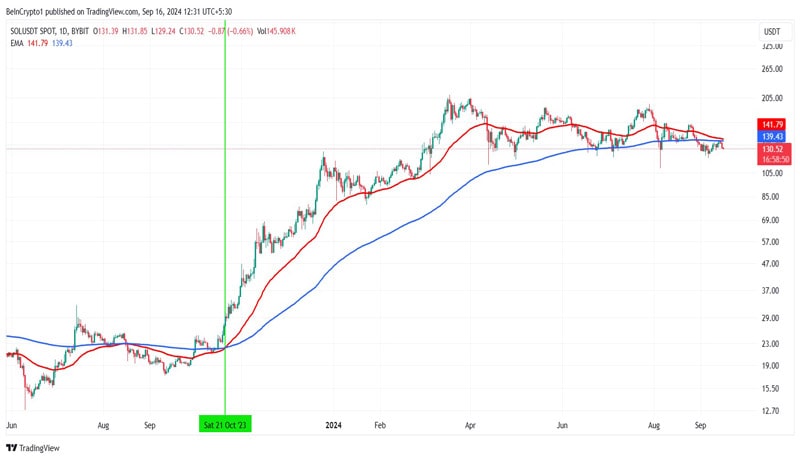Click the 205.00 price scale level
This screenshot has height=460, width=800.
pyautogui.click(x=772, y=98)
